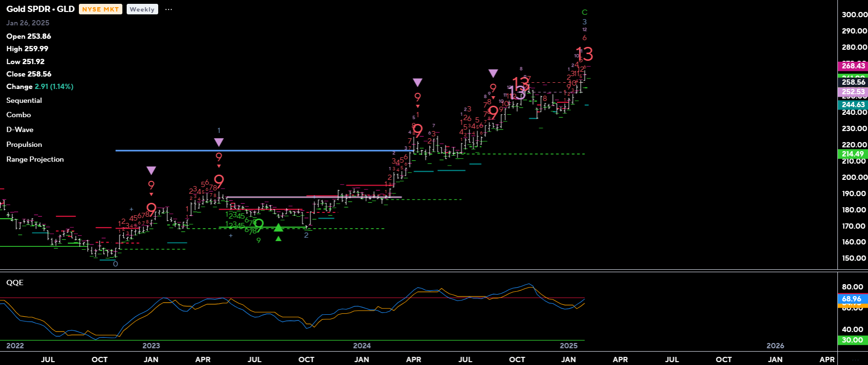
Task: Click the QQE indicator pane label
Action: (x=15, y=283)
